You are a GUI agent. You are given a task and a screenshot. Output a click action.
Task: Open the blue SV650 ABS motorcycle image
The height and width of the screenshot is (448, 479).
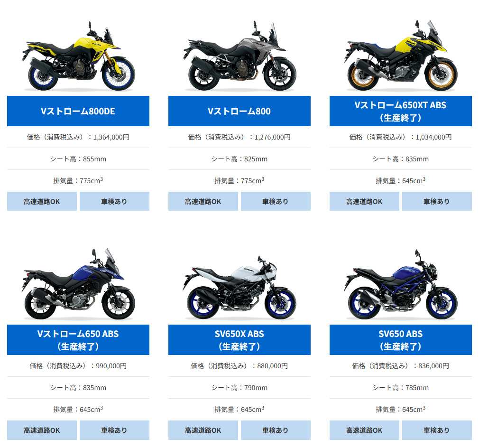[x=401, y=284]
